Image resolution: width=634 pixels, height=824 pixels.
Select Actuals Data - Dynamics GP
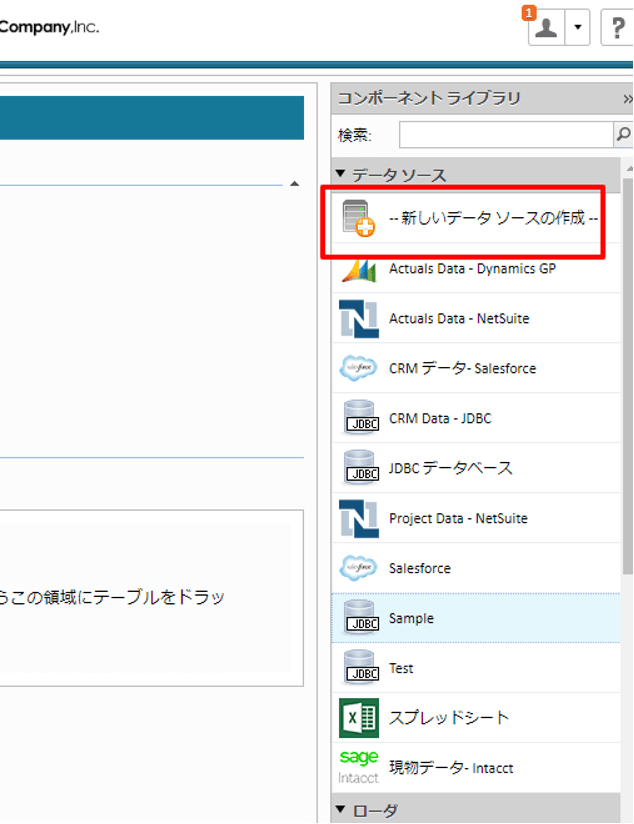472,269
